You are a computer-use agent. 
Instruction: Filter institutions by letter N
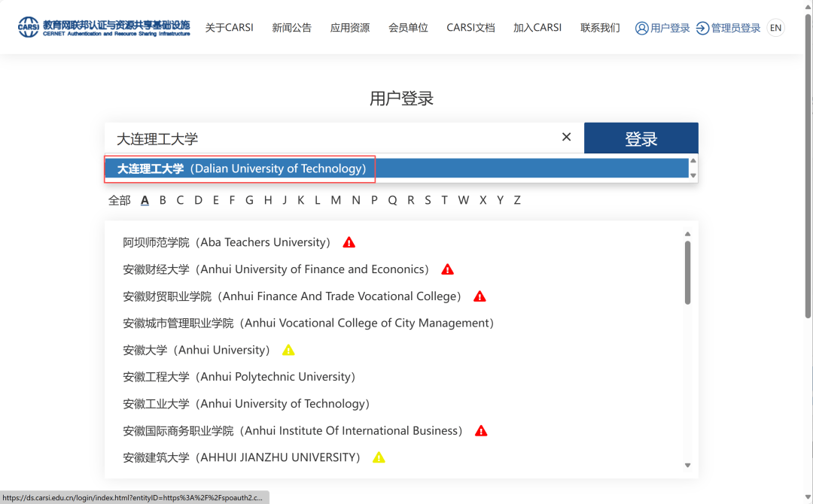(x=355, y=200)
